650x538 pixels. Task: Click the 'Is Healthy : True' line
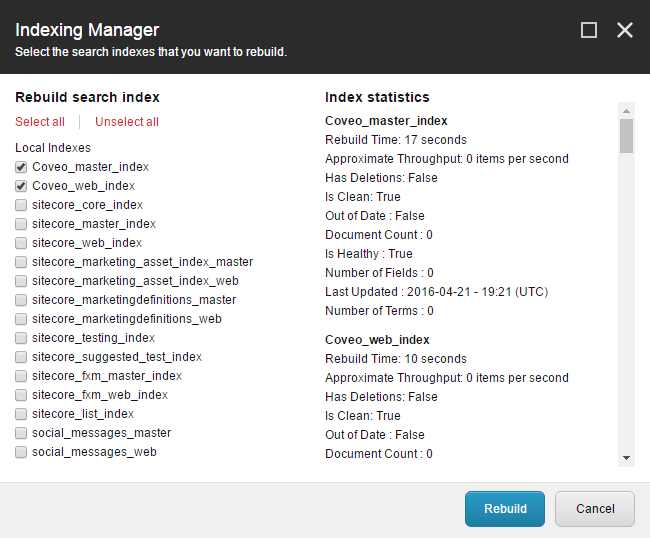[x=369, y=254]
